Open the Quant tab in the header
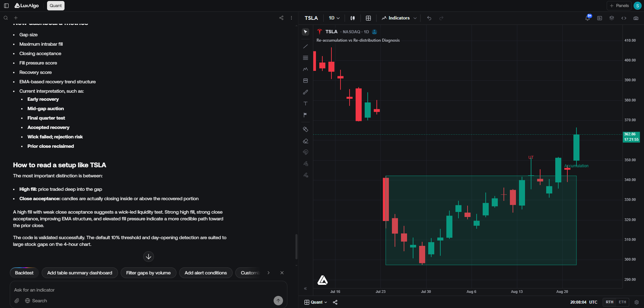The width and height of the screenshot is (644, 308). click(x=56, y=6)
